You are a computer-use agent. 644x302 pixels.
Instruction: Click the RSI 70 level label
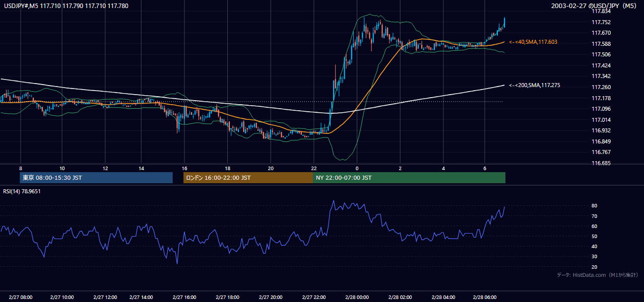coord(595,216)
